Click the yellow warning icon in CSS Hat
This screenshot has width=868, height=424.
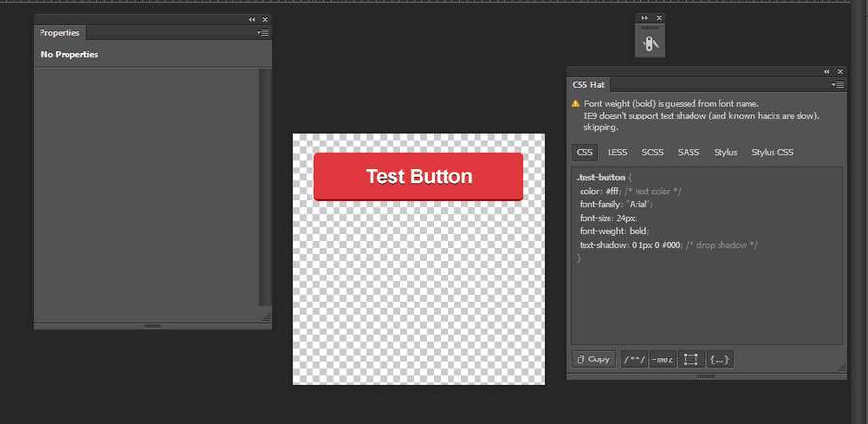575,103
